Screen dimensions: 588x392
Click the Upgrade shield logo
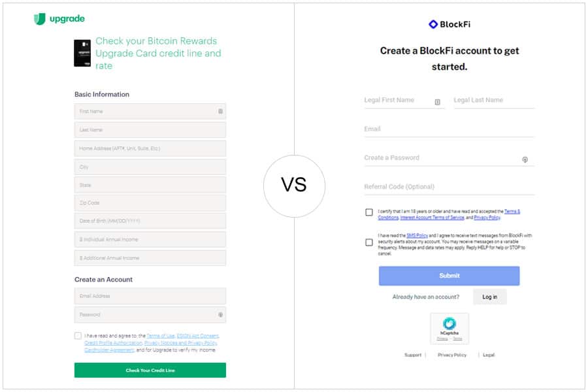pyautogui.click(x=39, y=19)
